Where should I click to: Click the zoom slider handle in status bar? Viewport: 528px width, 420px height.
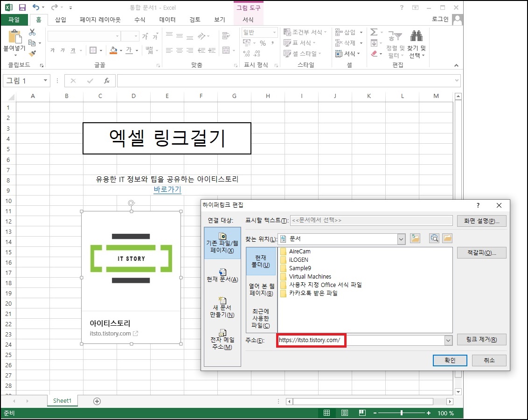click(402, 413)
